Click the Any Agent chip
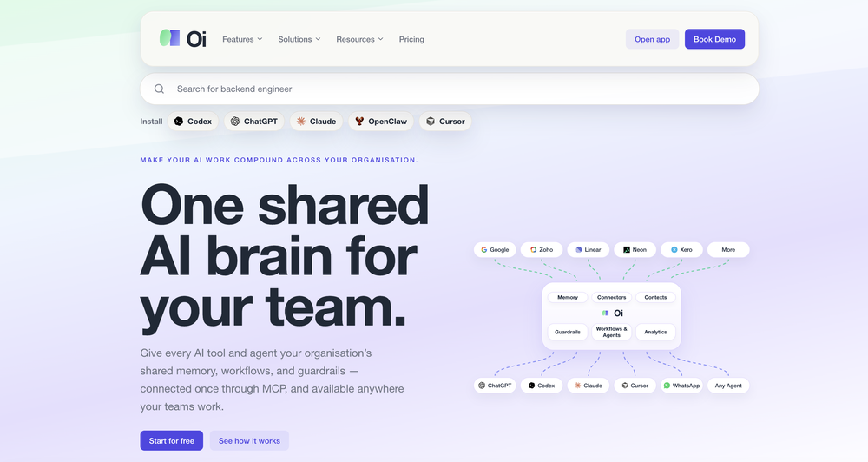Screen dimensions: 868x462 (728, 386)
